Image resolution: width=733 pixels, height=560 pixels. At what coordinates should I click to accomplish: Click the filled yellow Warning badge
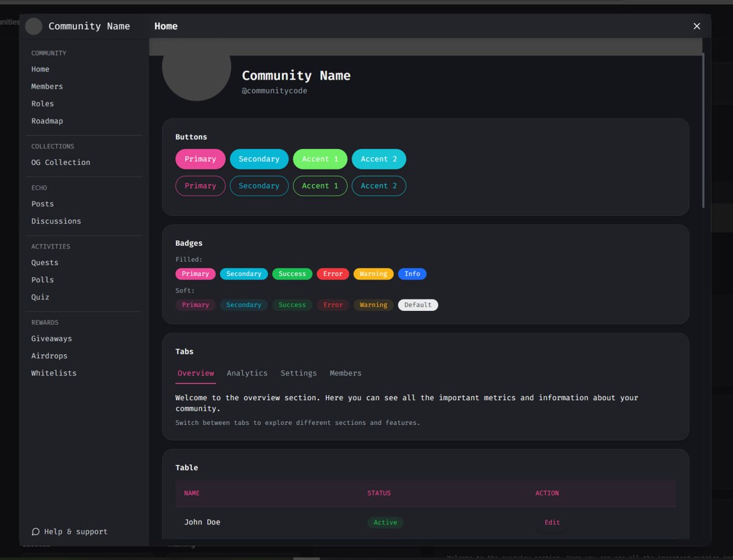373,274
